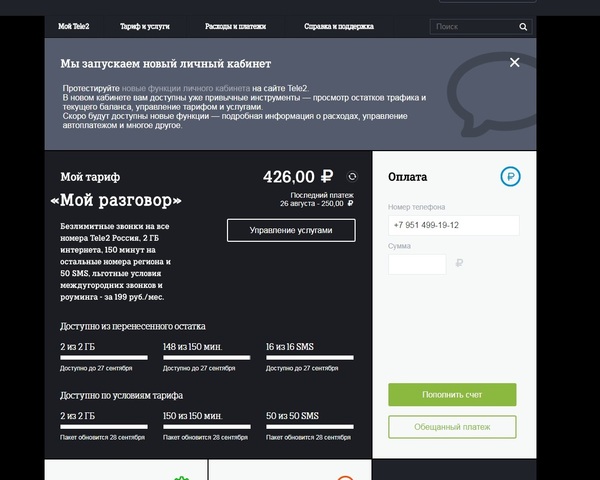Viewport: 600px width, 480px height.
Task: Select the Номер телефона input field
Action: (454, 225)
